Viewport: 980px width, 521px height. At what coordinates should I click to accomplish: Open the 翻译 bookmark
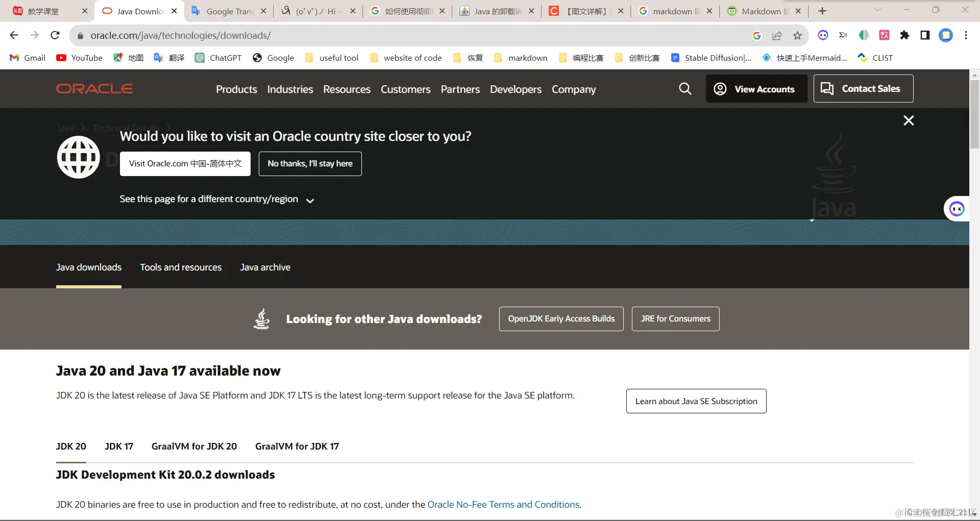pyautogui.click(x=169, y=58)
